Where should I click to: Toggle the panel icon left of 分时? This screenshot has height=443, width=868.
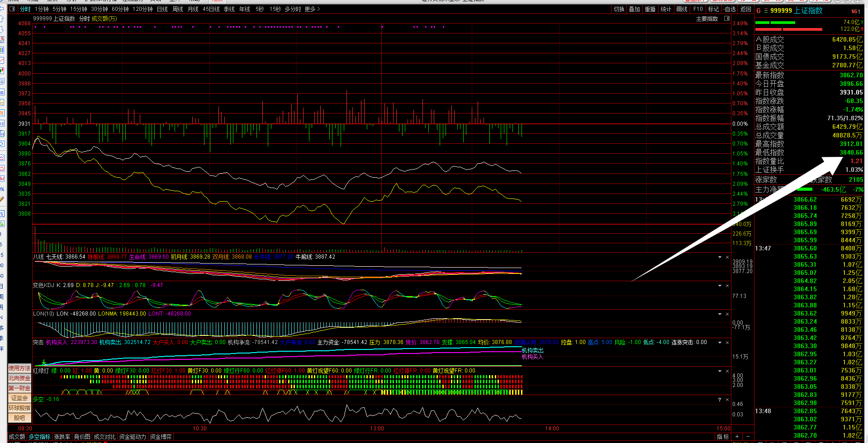click(x=12, y=9)
